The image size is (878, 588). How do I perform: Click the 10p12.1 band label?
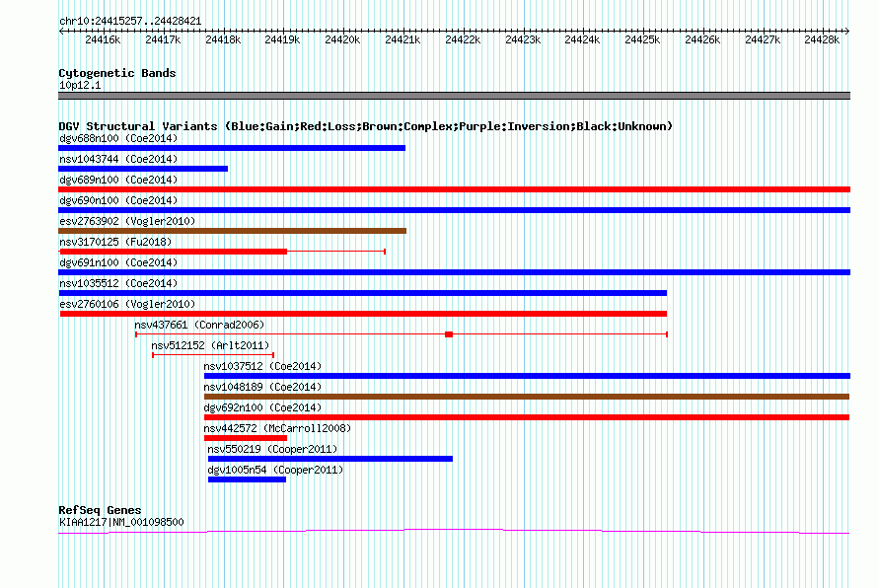80,85
